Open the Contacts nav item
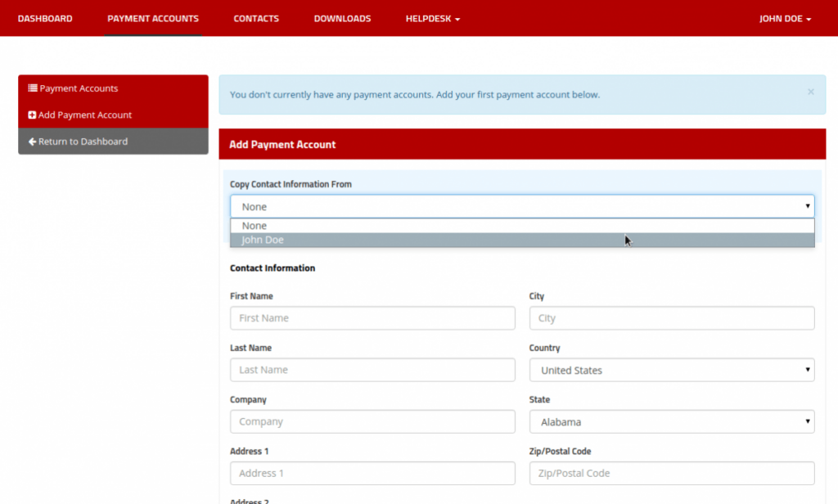The height and width of the screenshot is (504, 838). [256, 19]
